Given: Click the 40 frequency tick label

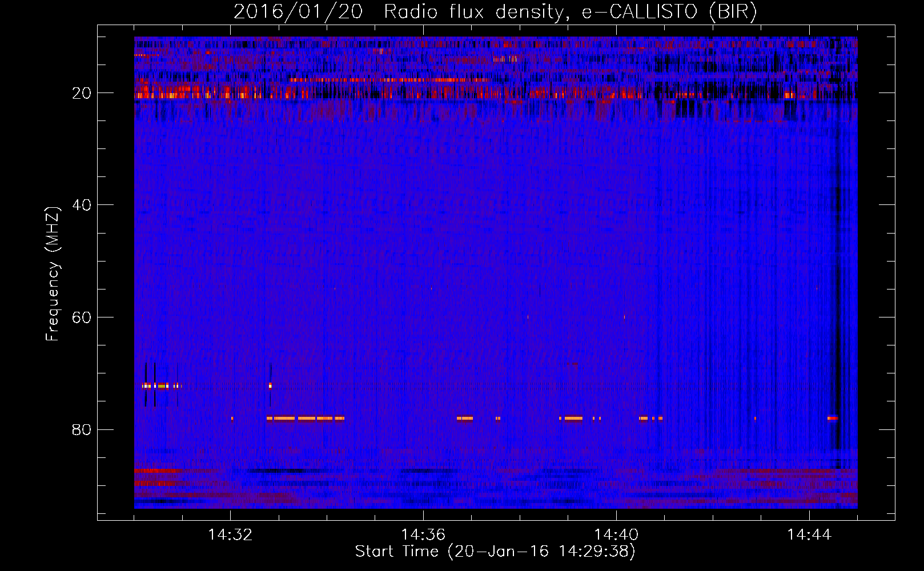Looking at the screenshot, I should (x=82, y=205).
